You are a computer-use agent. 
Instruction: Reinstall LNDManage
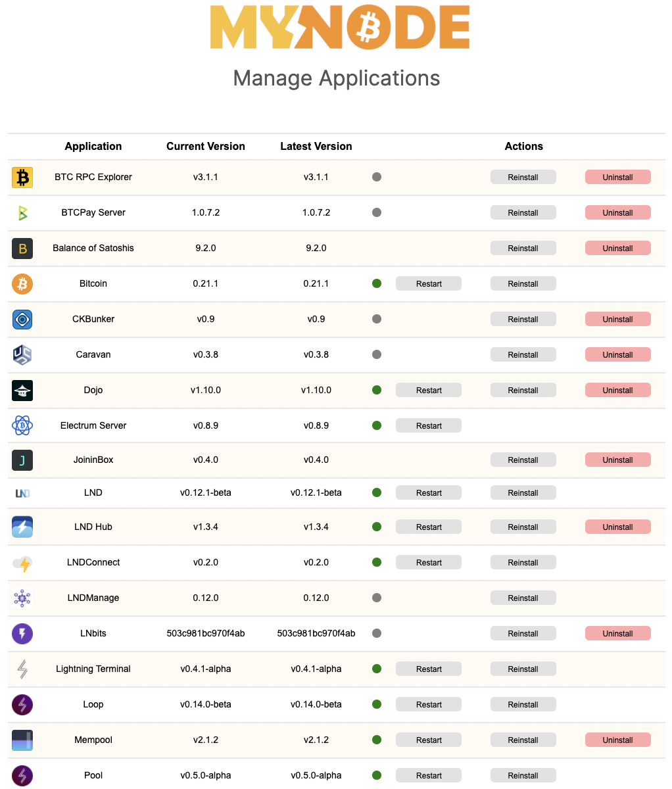pos(523,598)
